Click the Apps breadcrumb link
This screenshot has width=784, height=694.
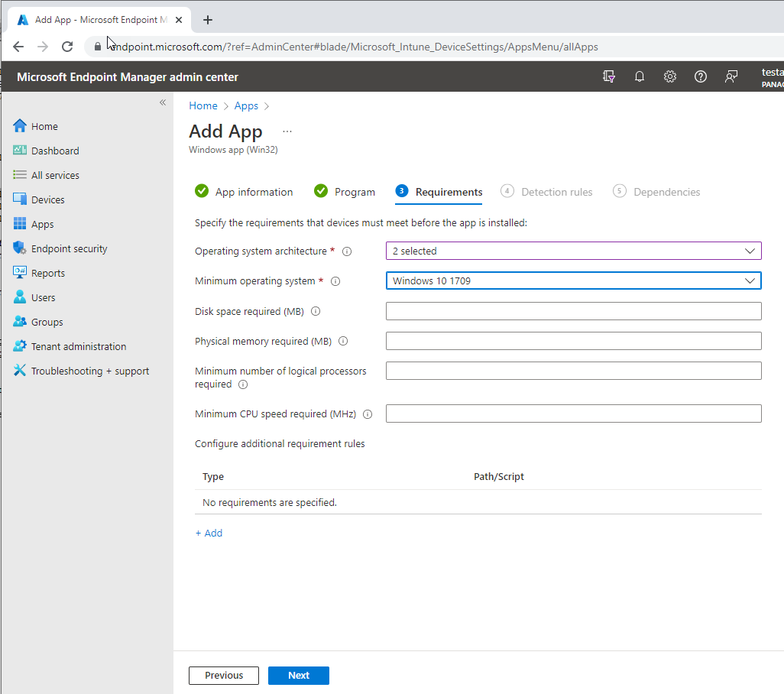point(246,105)
